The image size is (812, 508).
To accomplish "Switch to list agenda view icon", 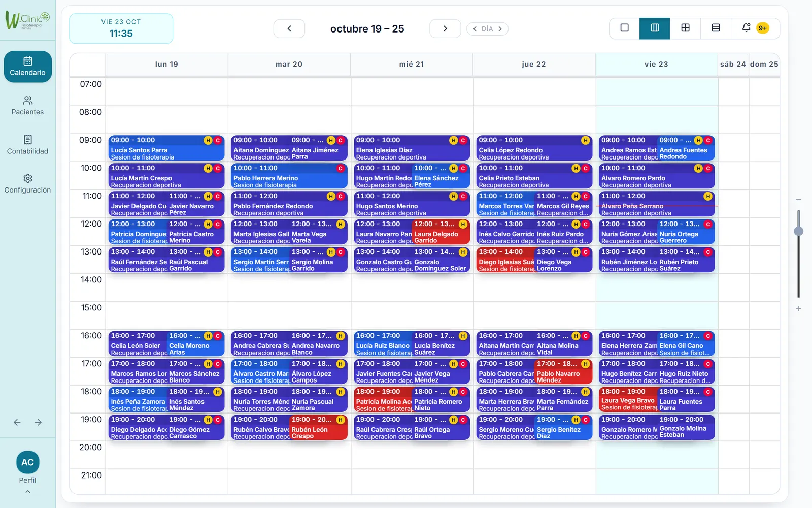I will pos(716,28).
